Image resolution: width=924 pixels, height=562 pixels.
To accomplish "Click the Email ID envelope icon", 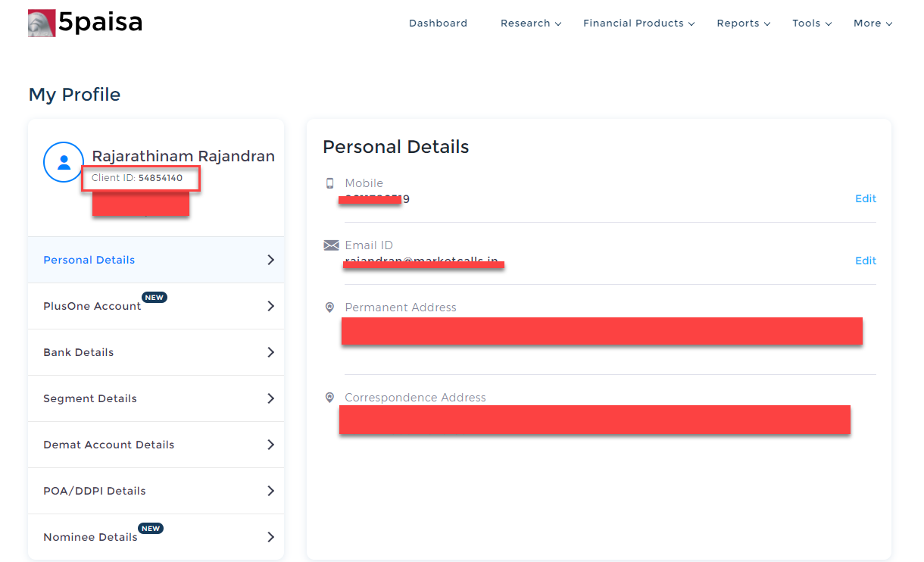I will click(331, 245).
